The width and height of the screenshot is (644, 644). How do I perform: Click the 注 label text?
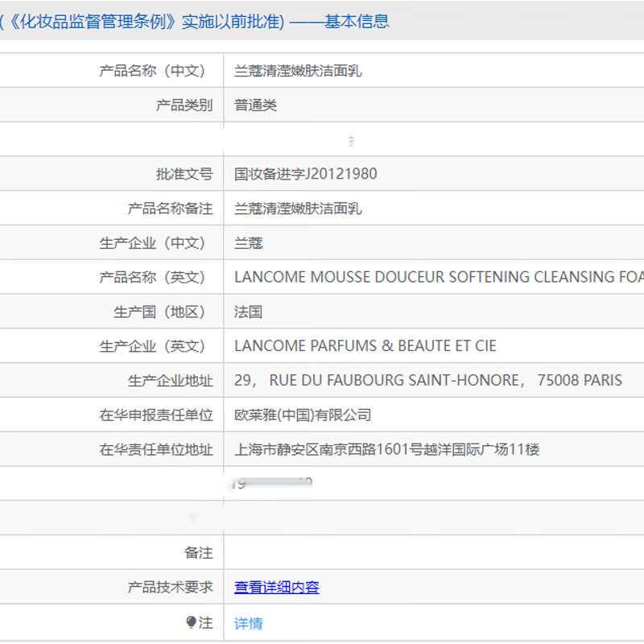tap(205, 622)
